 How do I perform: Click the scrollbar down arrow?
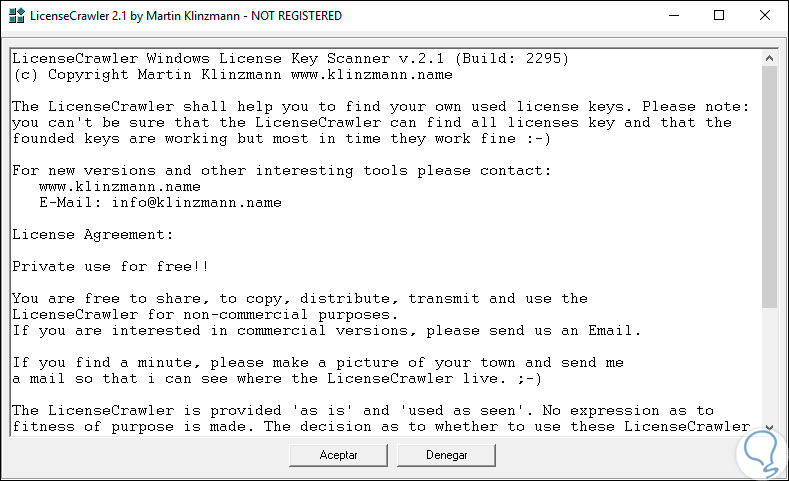(x=769, y=425)
